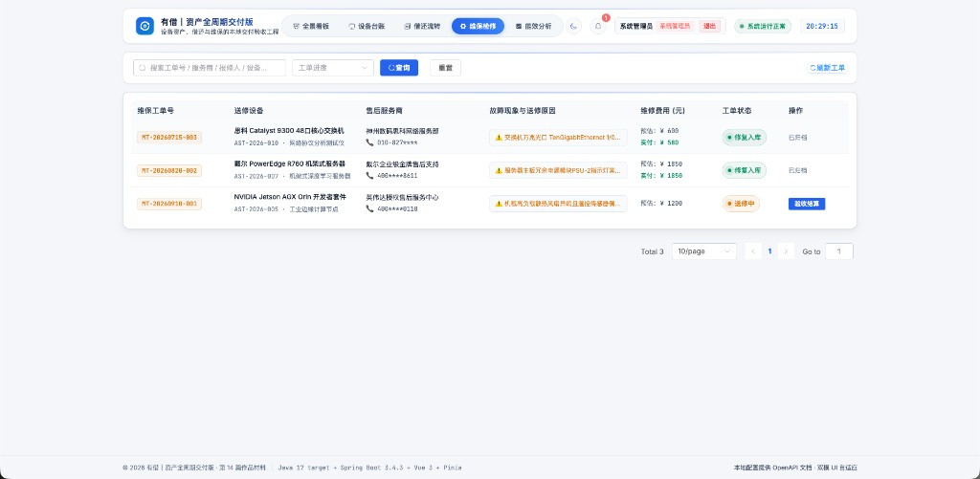The image size is (980, 479).
Task: Click the 实付 ¥ 580 cost
Action: pos(659,142)
